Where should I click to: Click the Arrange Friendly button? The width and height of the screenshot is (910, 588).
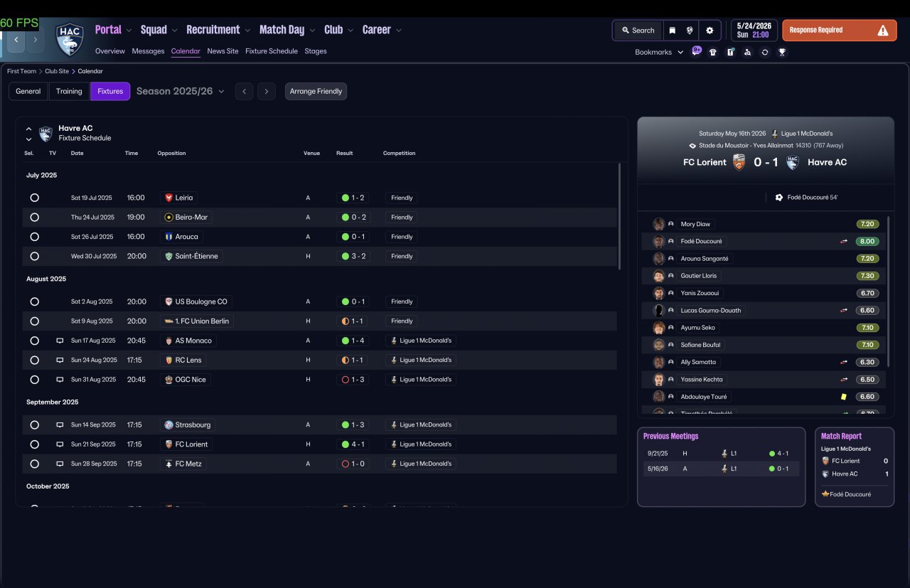316,91
